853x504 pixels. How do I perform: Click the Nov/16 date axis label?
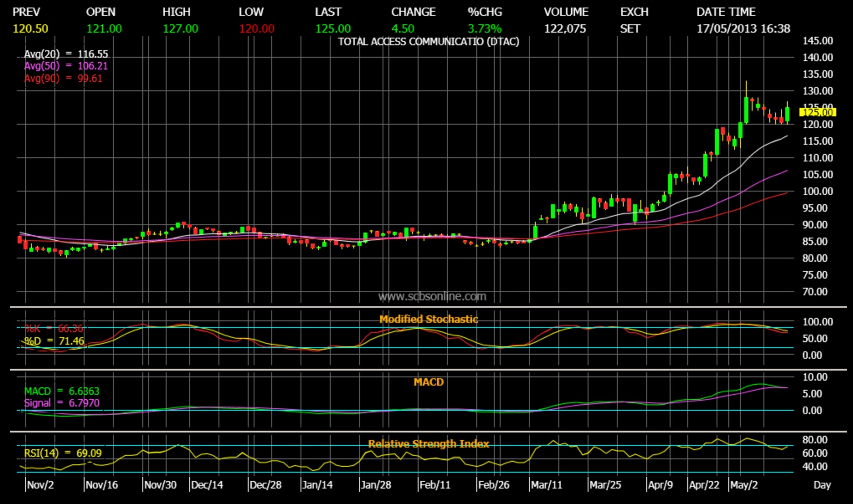tap(102, 485)
